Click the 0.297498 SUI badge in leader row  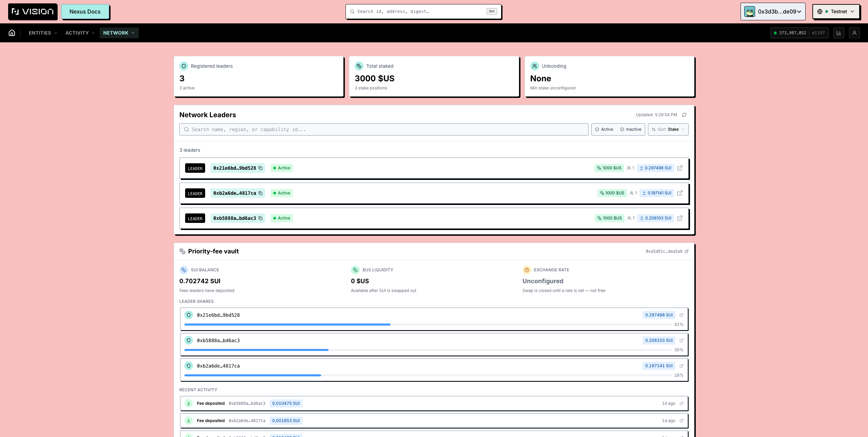click(x=655, y=168)
